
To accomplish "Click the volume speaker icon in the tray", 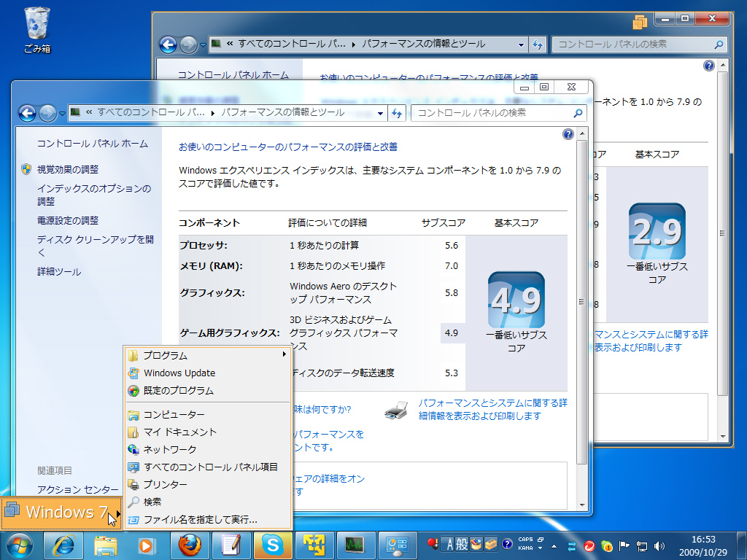I will 658,545.
